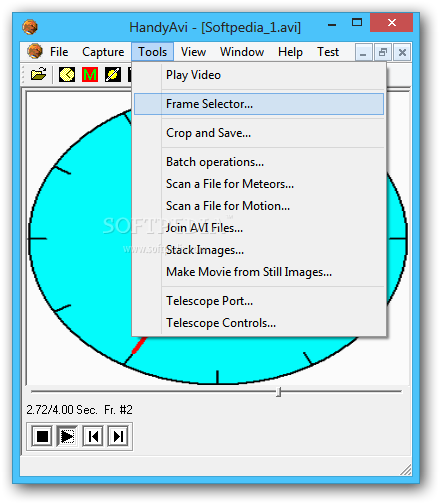The height and width of the screenshot is (504, 440).
Task: Click the yellow clock toolbar icon
Action: (x=67, y=75)
